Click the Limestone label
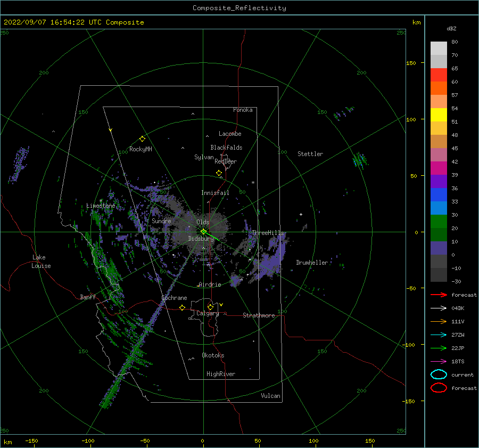This screenshot has width=479, height=448. point(101,206)
